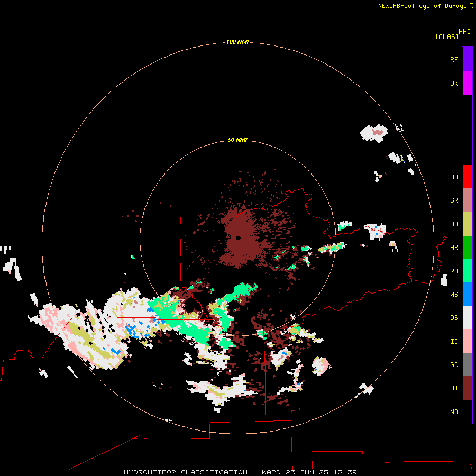The width and height of the screenshot is (476, 476).
Task: Click the black radar site dot
Action: click(239, 237)
